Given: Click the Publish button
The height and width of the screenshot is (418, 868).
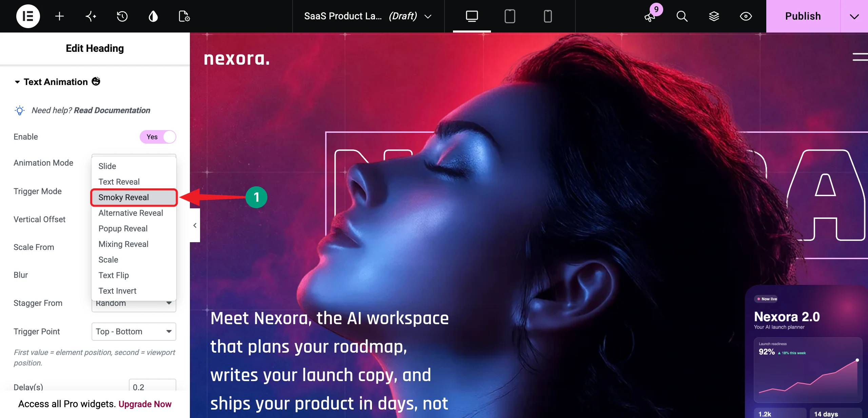Looking at the screenshot, I should tap(803, 16).
